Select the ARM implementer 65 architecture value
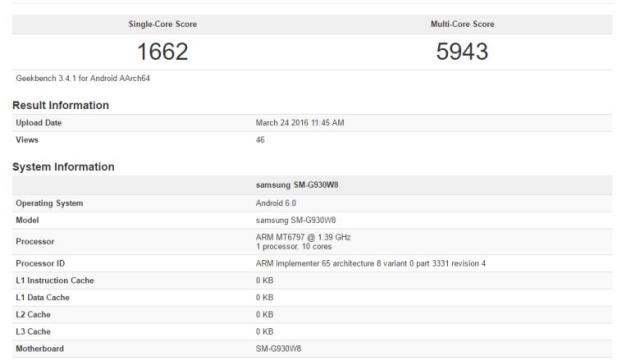The height and width of the screenshot is (360, 640). click(x=371, y=264)
